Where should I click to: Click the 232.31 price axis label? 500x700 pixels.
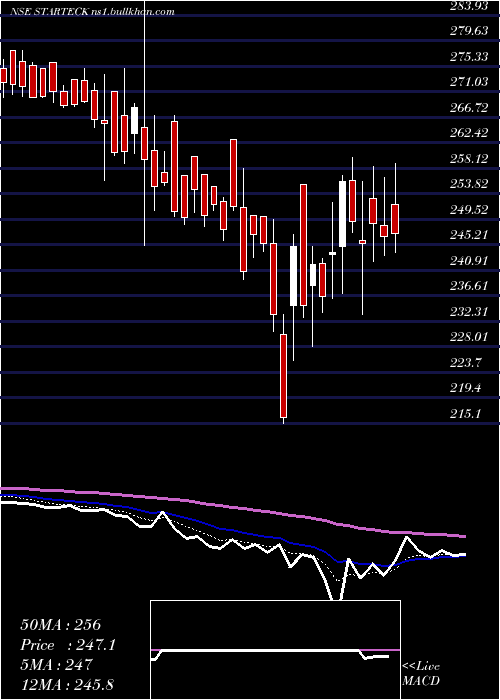coord(471,312)
